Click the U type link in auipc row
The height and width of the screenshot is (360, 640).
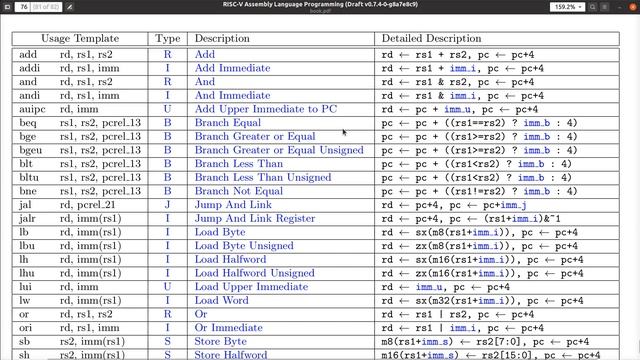pyautogui.click(x=167, y=109)
